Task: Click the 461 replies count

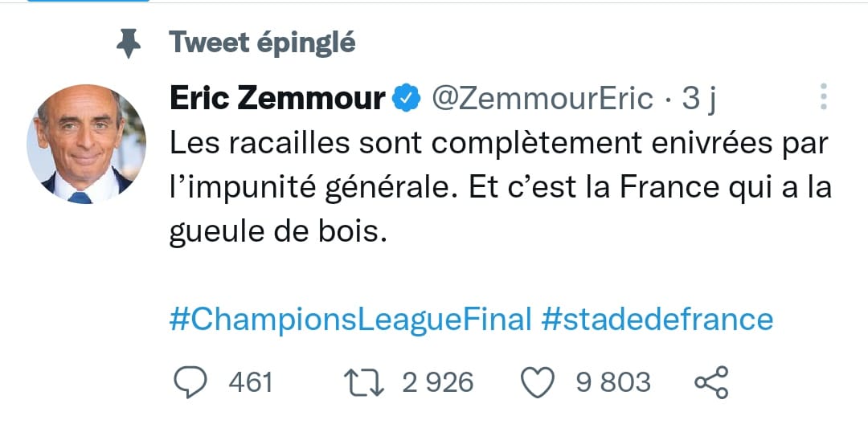Action: (x=251, y=382)
